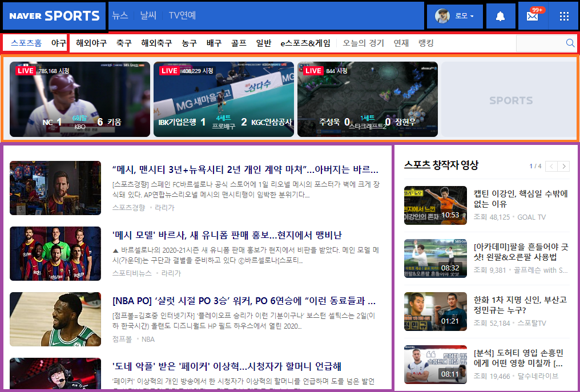Image resolution: width=580 pixels, height=392 pixels.
Task: Open the Messi Man City contract headline
Action: pyautogui.click(x=245, y=169)
